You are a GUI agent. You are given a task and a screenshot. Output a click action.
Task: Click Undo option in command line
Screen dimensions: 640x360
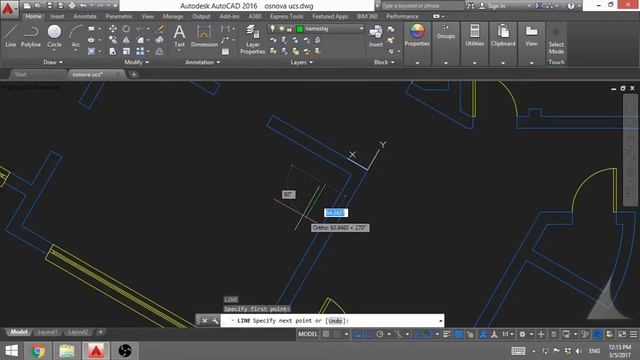tap(335, 321)
